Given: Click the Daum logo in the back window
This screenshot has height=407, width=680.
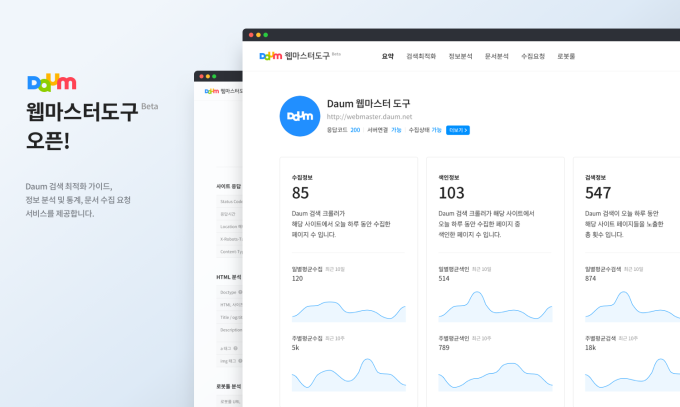Looking at the screenshot, I should (212, 91).
